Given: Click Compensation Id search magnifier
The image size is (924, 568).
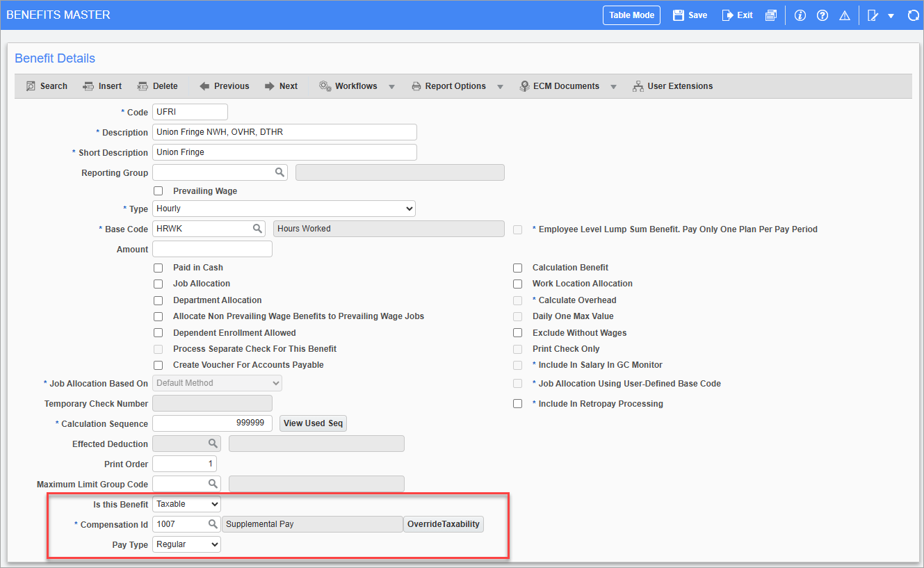Looking at the screenshot, I should [212, 524].
